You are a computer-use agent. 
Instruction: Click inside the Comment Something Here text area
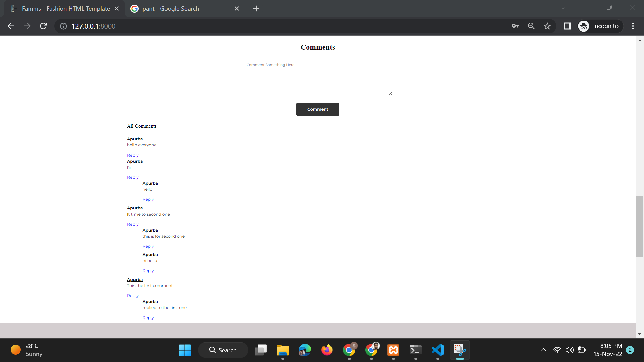(x=317, y=77)
